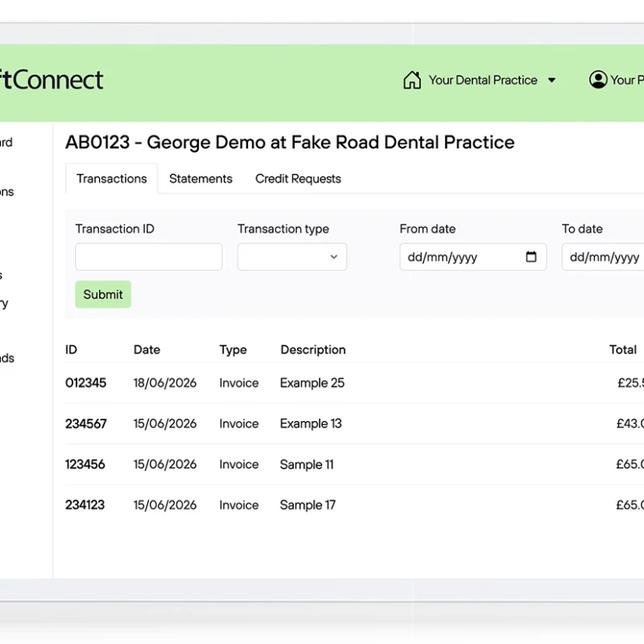Open transaction 234567
This screenshot has width=644, height=644.
86,423
